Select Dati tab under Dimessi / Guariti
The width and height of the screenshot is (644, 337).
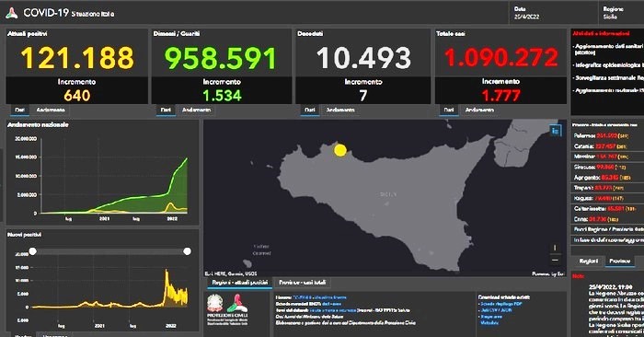click(x=166, y=110)
